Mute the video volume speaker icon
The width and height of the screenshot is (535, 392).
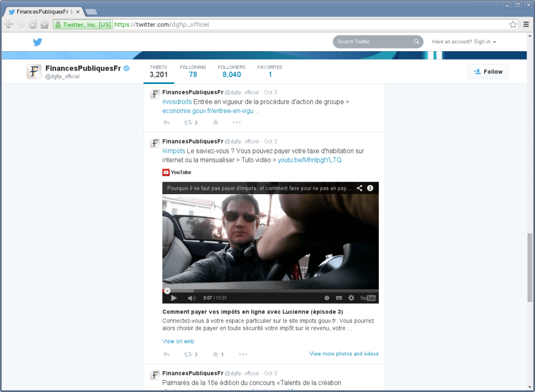(191, 298)
